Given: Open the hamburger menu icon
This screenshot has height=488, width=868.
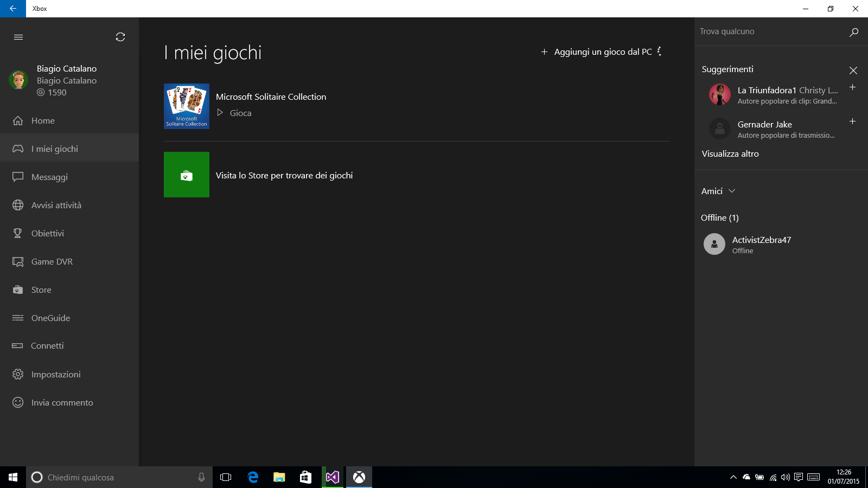Looking at the screenshot, I should click(x=18, y=37).
